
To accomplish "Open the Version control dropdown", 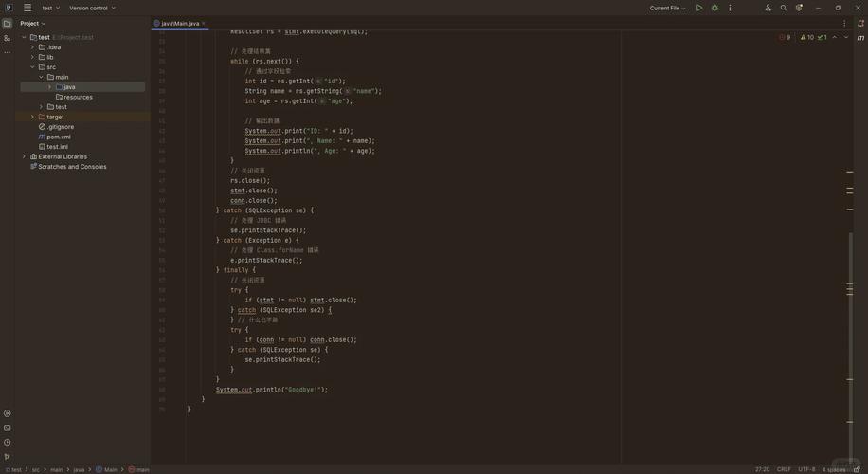I will click(92, 8).
